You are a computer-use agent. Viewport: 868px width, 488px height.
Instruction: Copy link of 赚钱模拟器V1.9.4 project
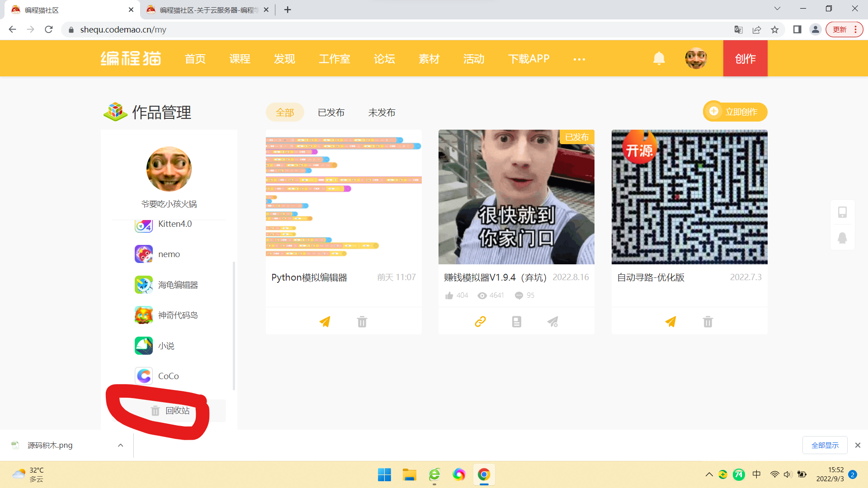[480, 321]
